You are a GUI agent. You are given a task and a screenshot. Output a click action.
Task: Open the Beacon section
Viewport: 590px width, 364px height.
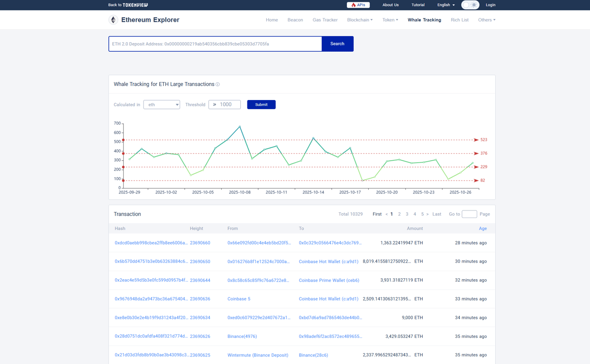[x=295, y=20]
